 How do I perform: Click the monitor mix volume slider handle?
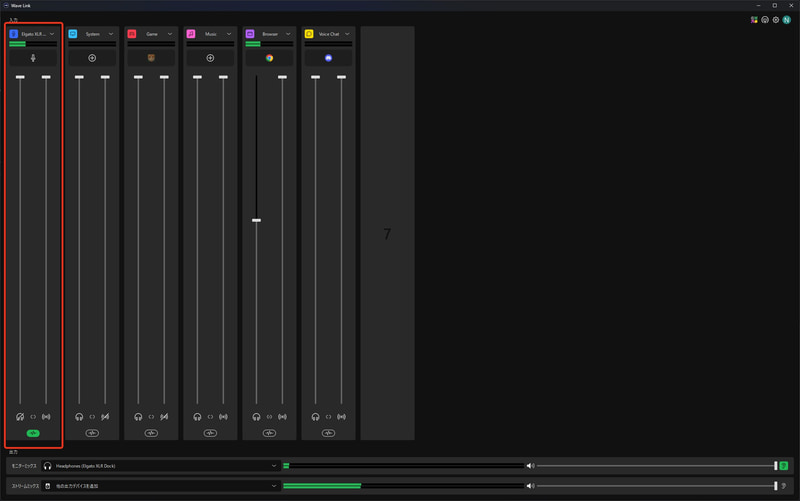776,466
